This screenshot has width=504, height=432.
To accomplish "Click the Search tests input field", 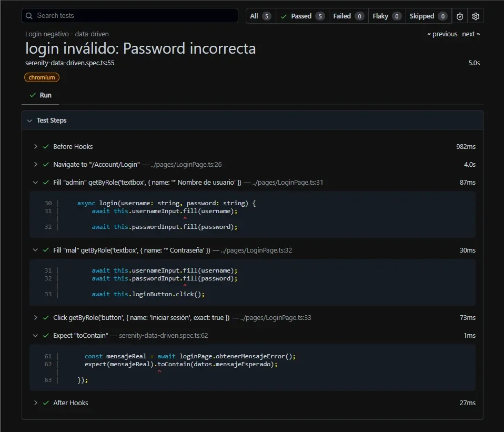I will pos(130,16).
